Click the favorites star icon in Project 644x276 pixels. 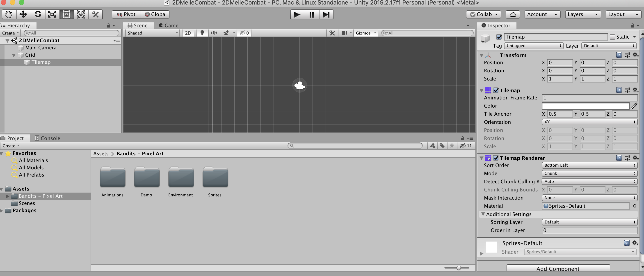pyautogui.click(x=452, y=146)
